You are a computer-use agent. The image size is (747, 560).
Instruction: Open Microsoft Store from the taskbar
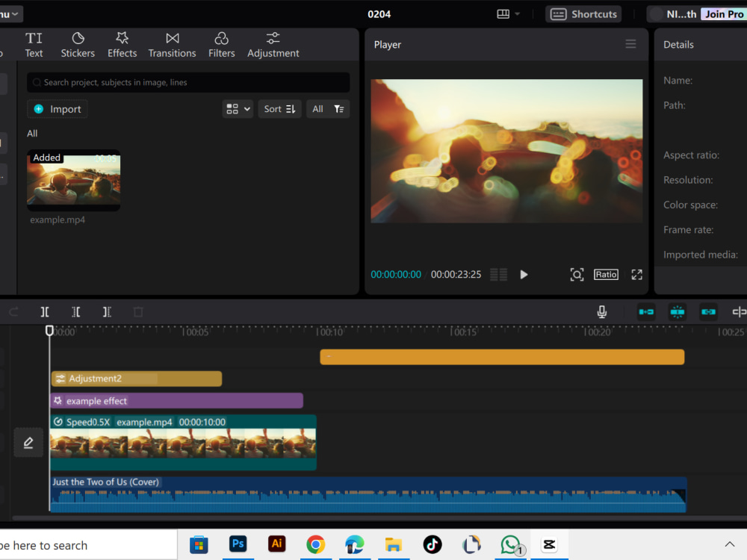point(199,544)
